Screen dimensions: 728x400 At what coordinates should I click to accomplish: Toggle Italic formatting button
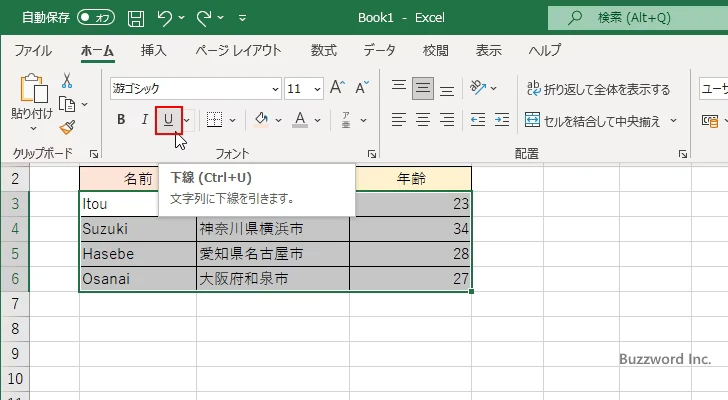point(144,120)
